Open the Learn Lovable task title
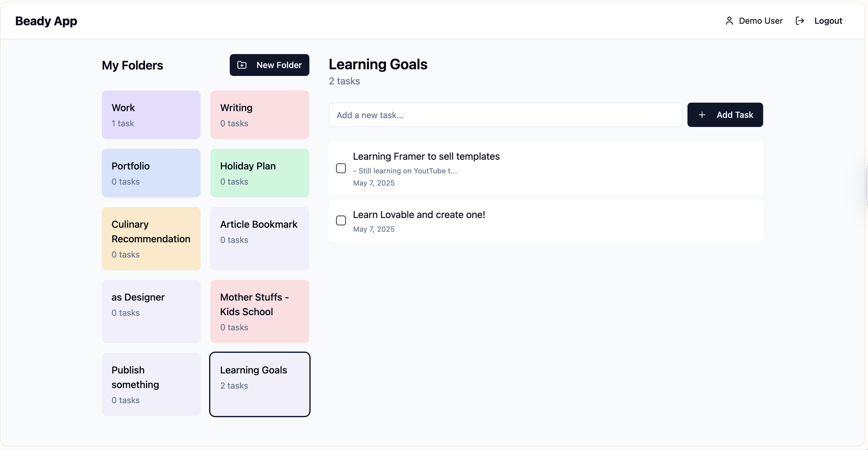 pyautogui.click(x=419, y=215)
